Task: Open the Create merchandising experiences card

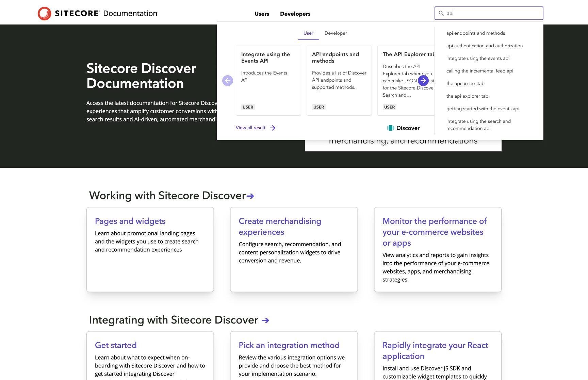Action: coord(294,249)
